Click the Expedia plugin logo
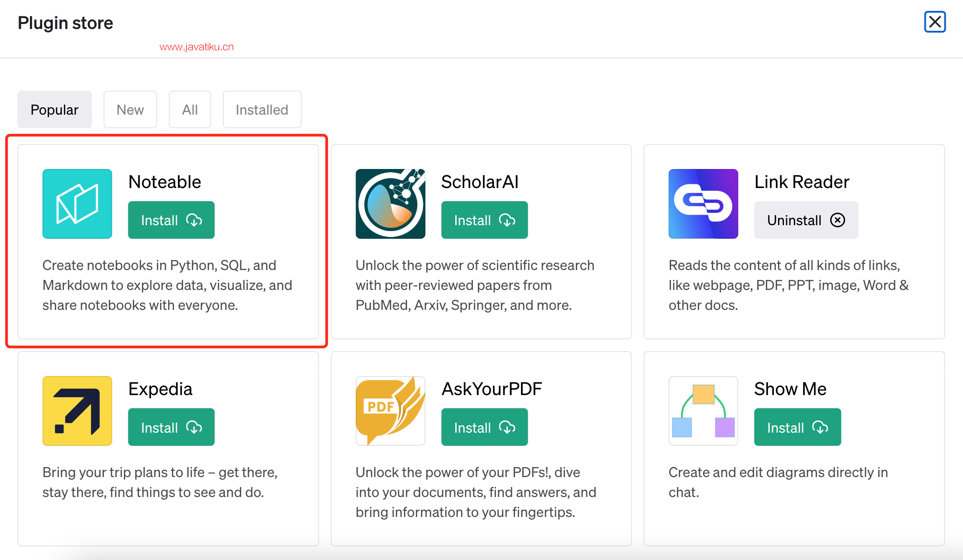 (x=77, y=411)
